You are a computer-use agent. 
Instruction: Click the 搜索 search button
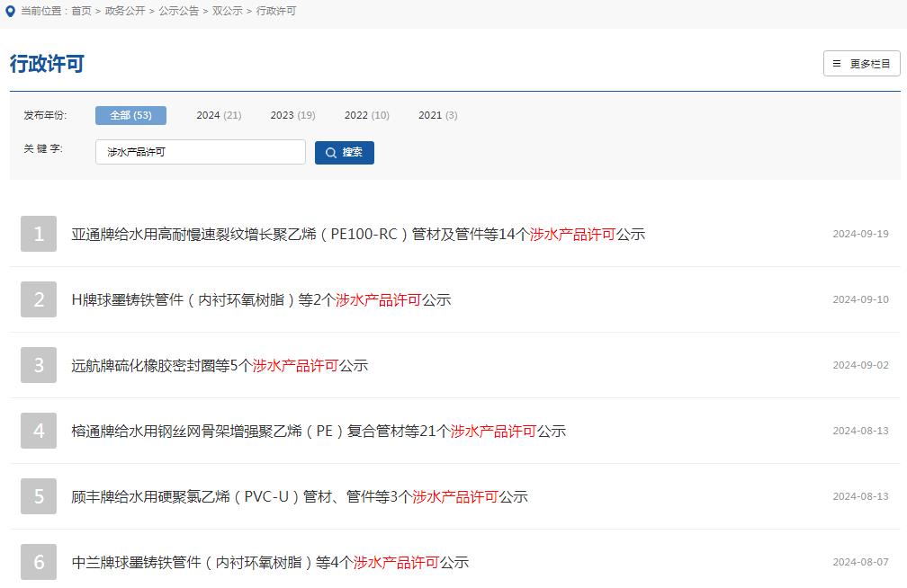344,153
